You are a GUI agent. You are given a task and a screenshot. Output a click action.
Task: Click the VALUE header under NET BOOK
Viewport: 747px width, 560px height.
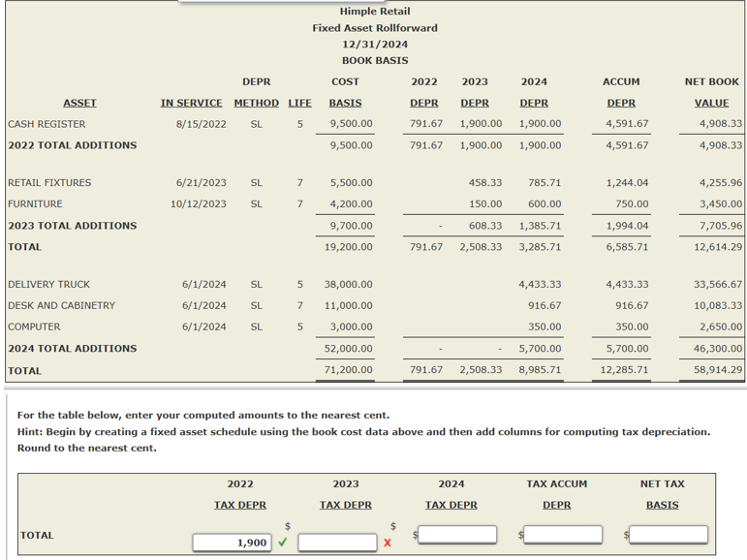pos(711,103)
